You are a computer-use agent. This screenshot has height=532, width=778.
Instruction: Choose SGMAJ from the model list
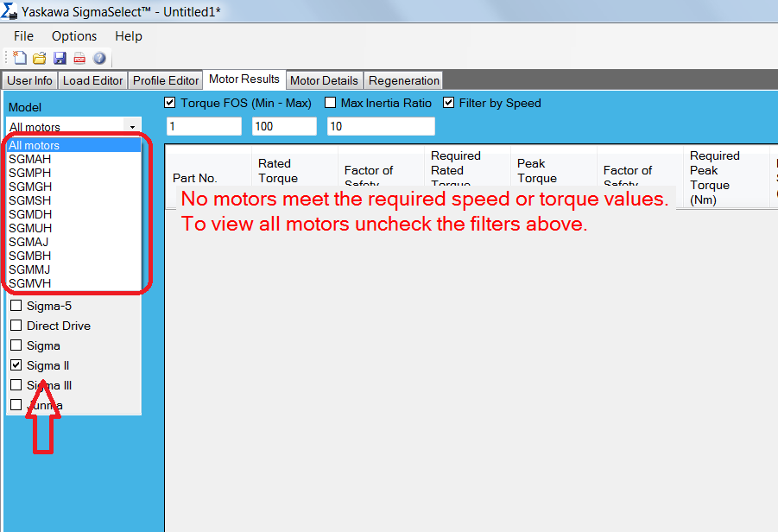click(74, 242)
